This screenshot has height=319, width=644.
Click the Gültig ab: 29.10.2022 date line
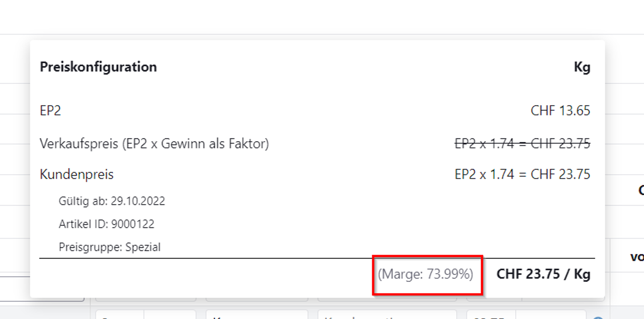112,201
